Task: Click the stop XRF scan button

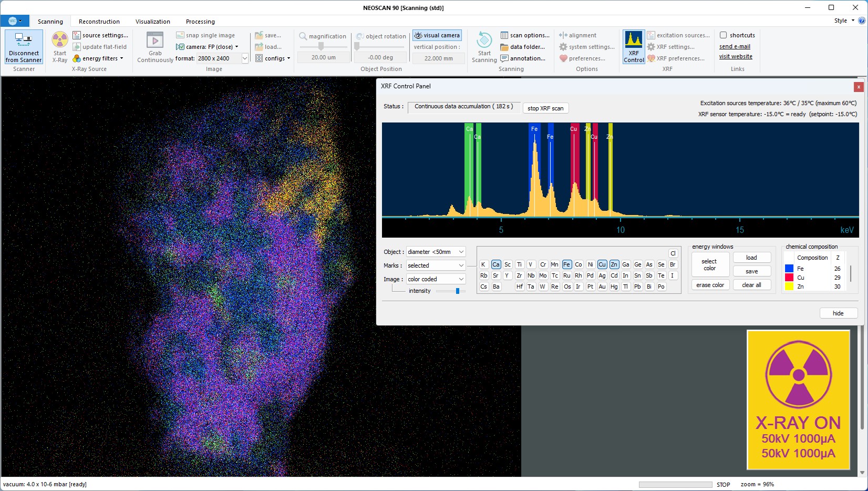Action: [x=545, y=108]
